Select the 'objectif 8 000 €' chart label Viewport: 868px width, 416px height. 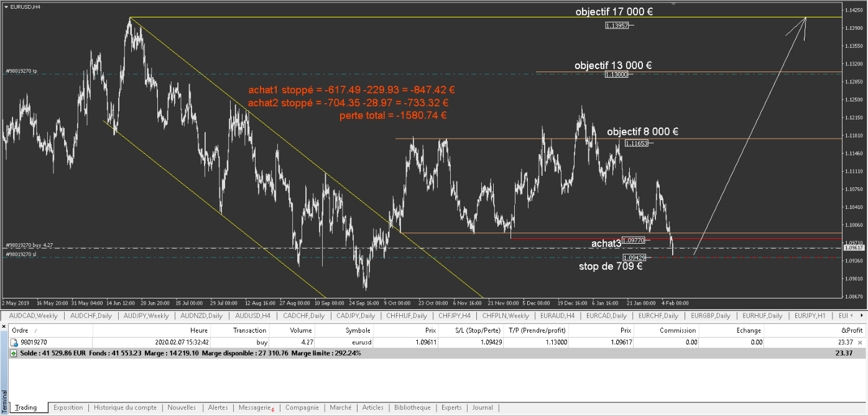pyautogui.click(x=642, y=131)
